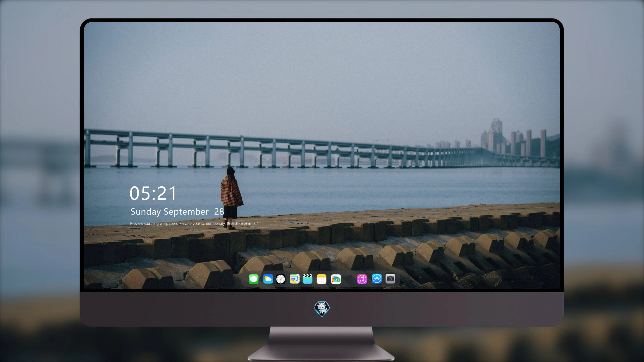Open the Clock app in the dock
The height and width of the screenshot is (362, 644).
(x=281, y=279)
